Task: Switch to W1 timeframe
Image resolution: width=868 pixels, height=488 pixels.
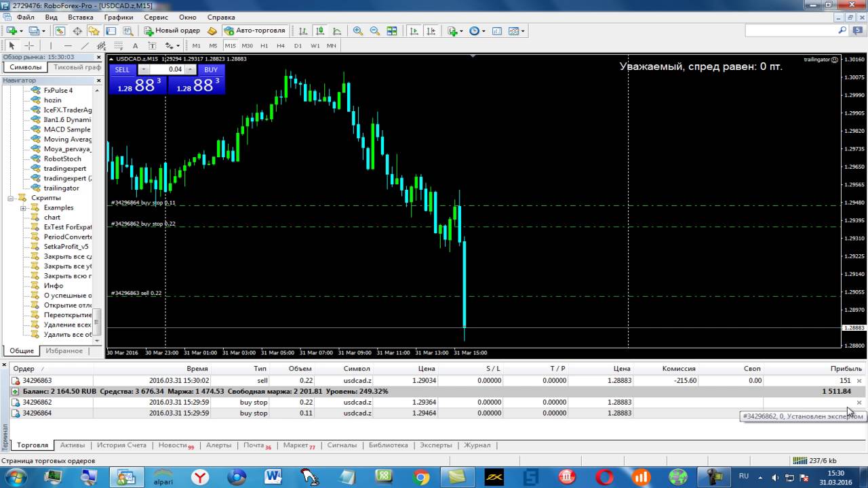Action: point(315,46)
